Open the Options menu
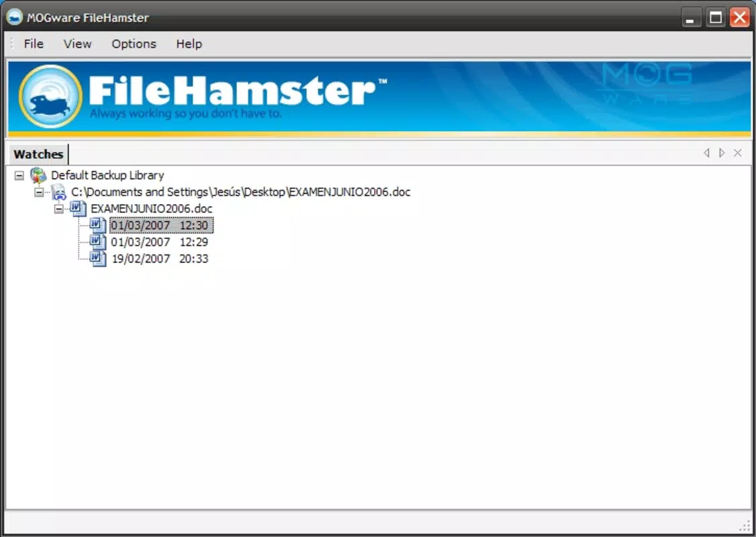Screen dimensions: 756x537 (x=134, y=44)
